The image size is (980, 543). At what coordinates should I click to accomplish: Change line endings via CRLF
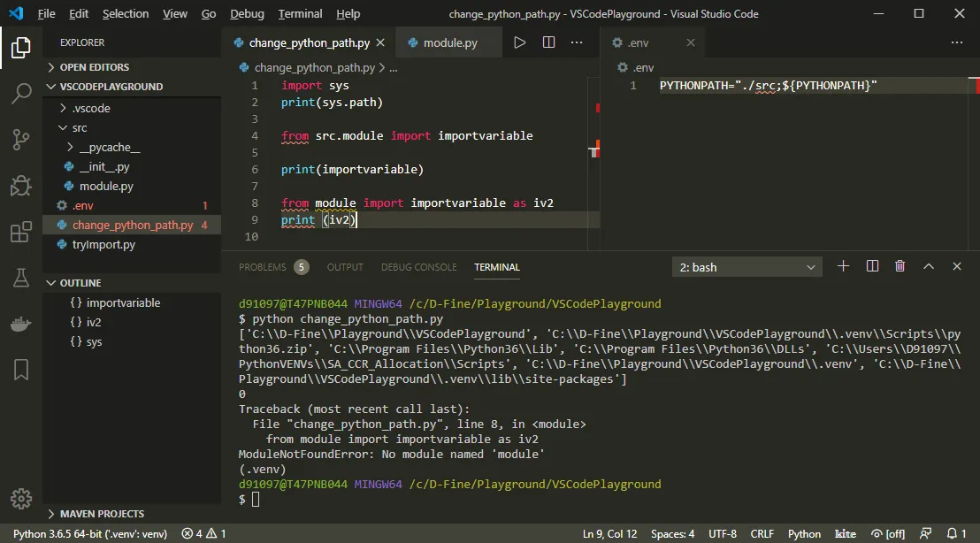(762, 533)
